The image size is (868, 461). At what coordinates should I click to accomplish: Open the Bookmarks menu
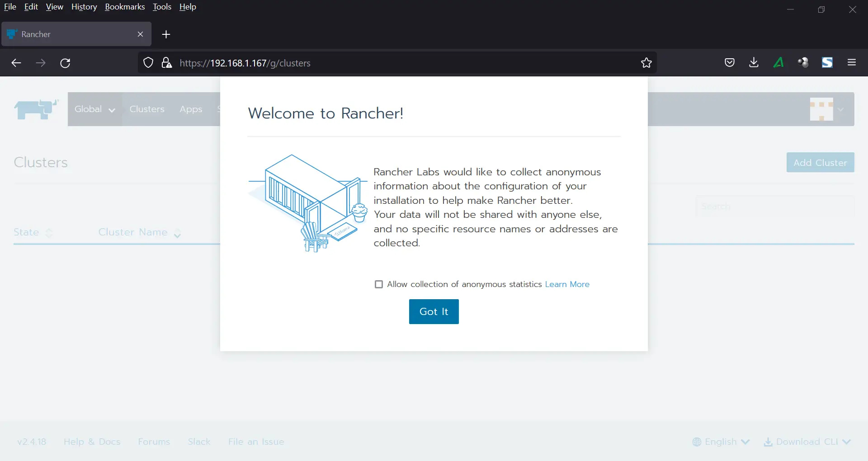pos(125,7)
